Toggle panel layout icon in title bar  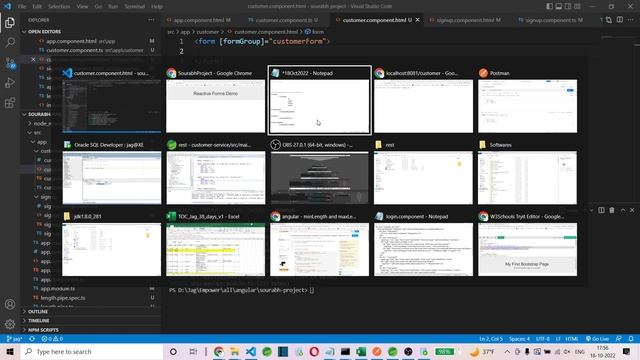559,6
